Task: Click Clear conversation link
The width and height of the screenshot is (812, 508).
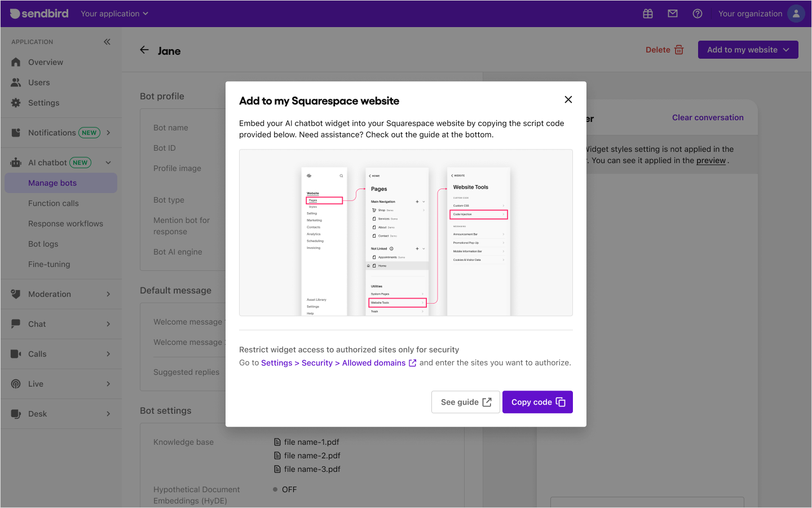Action: (x=708, y=117)
